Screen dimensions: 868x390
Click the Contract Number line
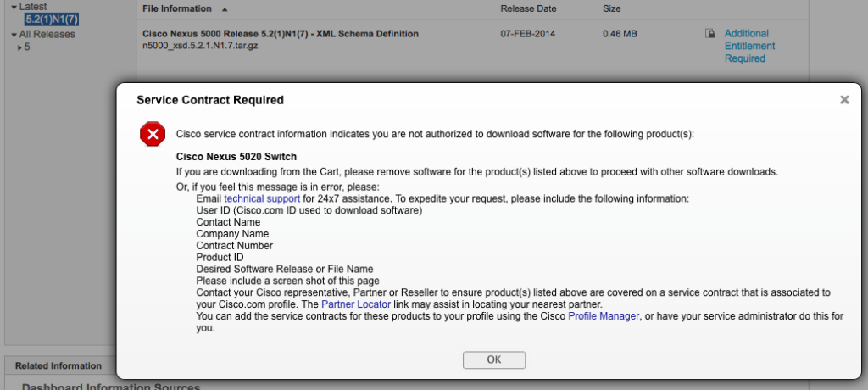click(x=234, y=245)
